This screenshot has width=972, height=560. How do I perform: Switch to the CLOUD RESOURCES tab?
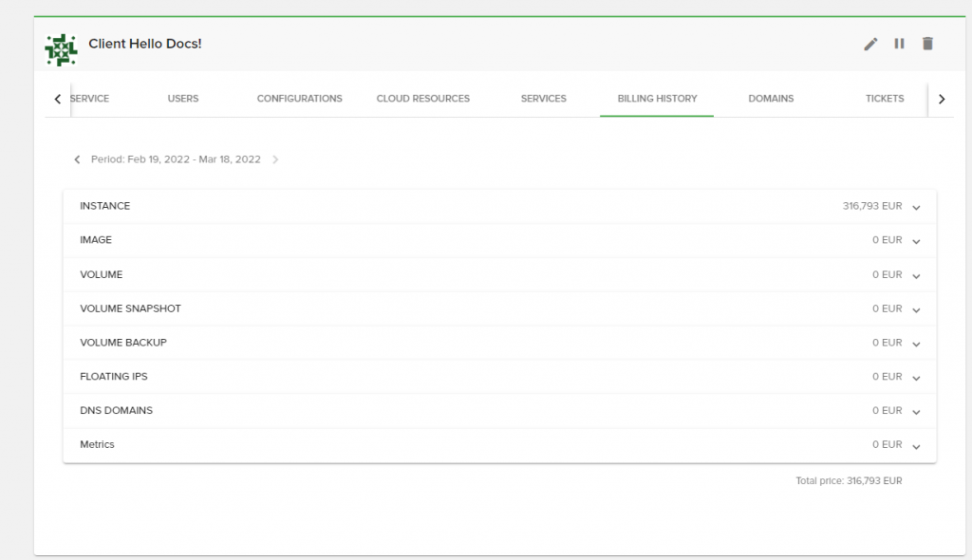pos(422,99)
